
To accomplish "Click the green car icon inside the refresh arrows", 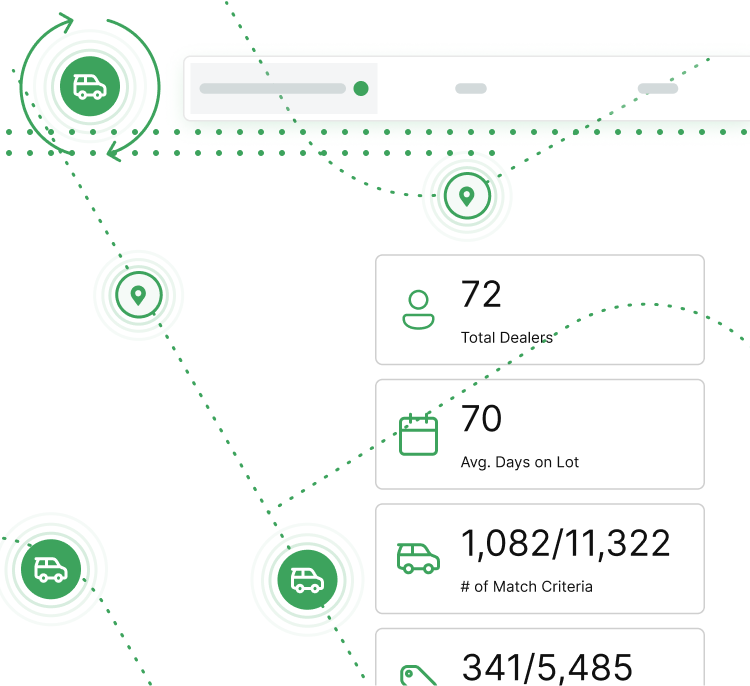I will 89,86.
